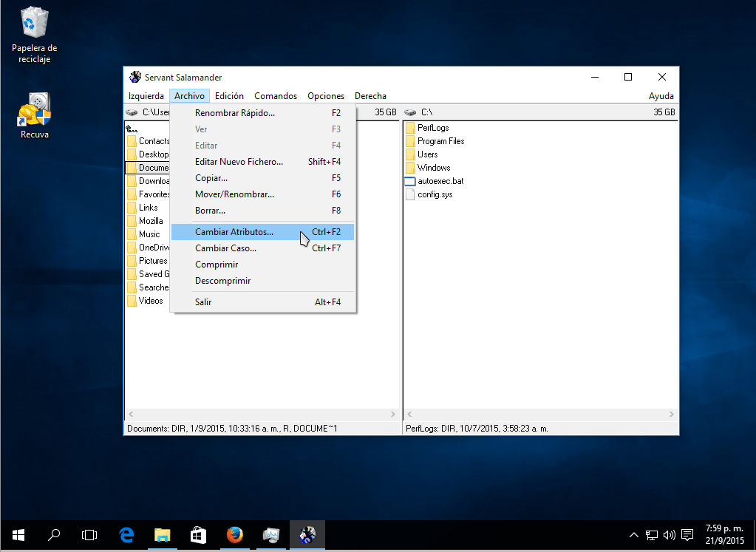Click the Links folder icon

pyautogui.click(x=132, y=208)
